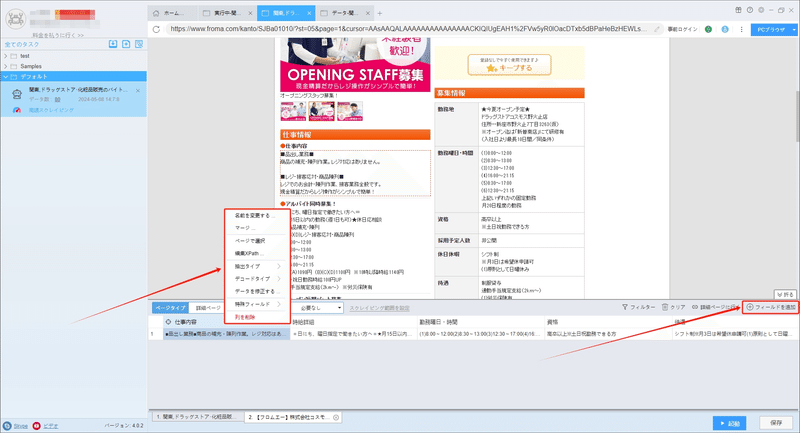Click the edit URL pencil icon

657,29
